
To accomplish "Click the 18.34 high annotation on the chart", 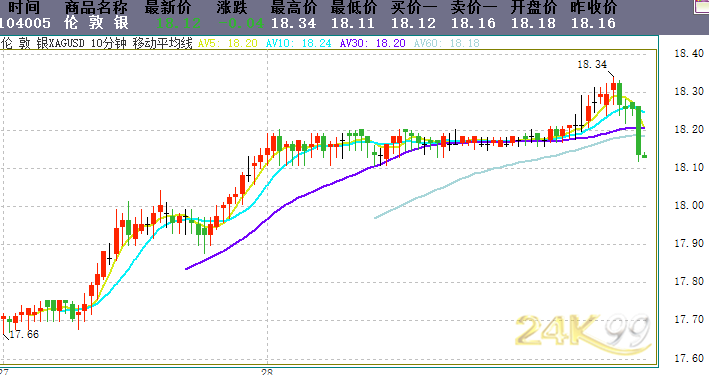I will [x=592, y=64].
